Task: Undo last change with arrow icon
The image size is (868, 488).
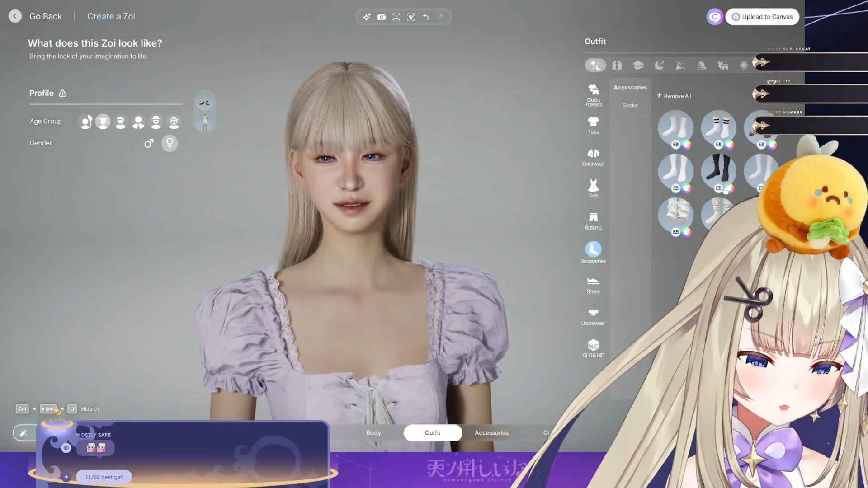Action: click(426, 17)
